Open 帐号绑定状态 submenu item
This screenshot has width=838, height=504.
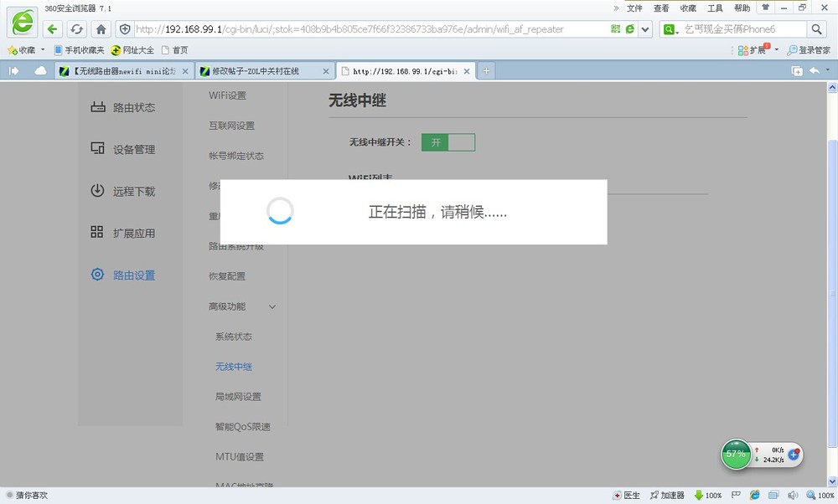[236, 156]
